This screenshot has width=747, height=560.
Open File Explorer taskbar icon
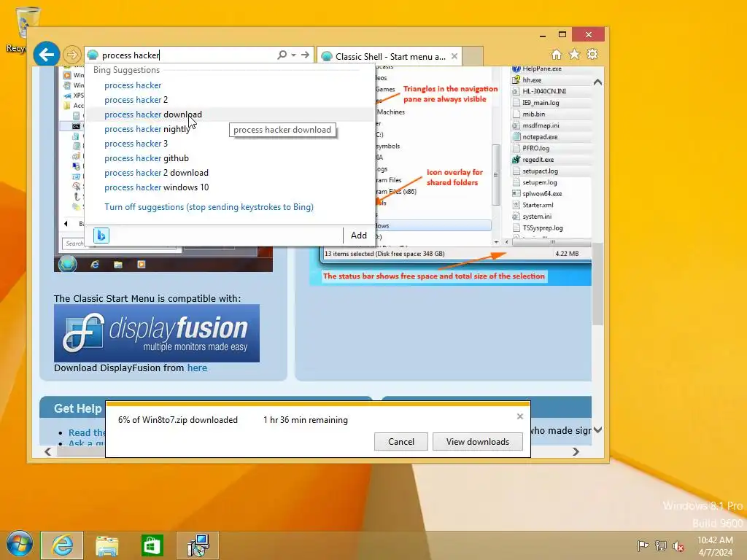click(x=107, y=545)
